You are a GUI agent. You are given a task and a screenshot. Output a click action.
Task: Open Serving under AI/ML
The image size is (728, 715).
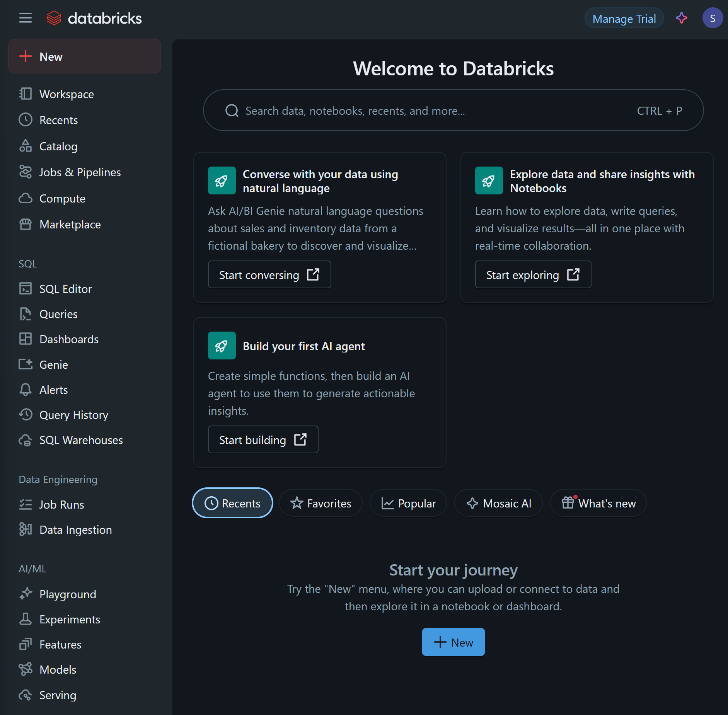point(85,695)
